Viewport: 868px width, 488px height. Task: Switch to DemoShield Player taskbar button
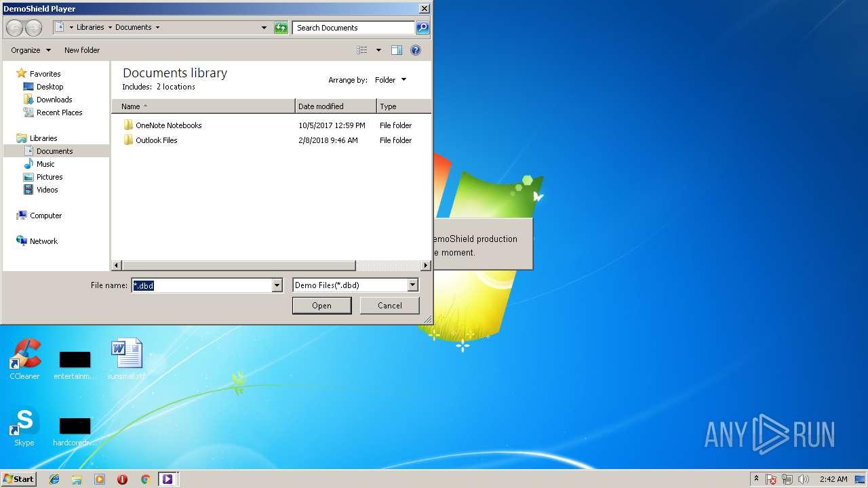pos(167,479)
